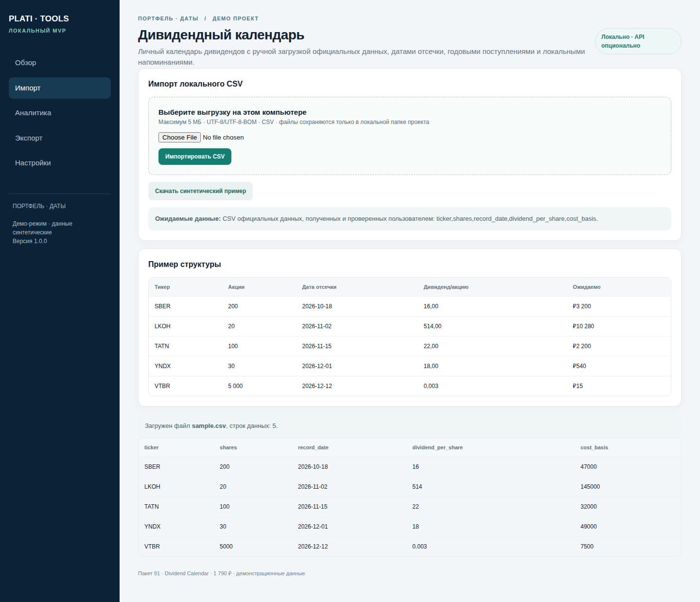Click the dividend_per_share column header
Viewport: 700px width, 602px height.
(437, 447)
